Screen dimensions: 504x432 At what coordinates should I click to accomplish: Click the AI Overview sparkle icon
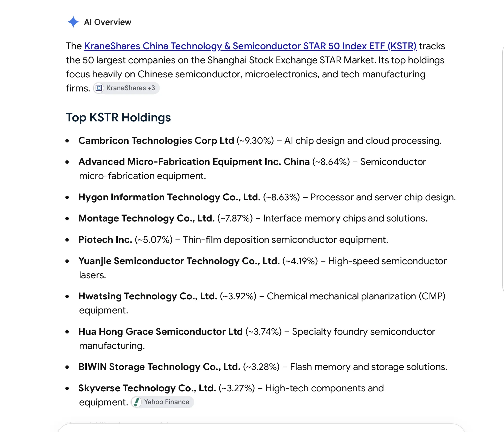(x=73, y=22)
